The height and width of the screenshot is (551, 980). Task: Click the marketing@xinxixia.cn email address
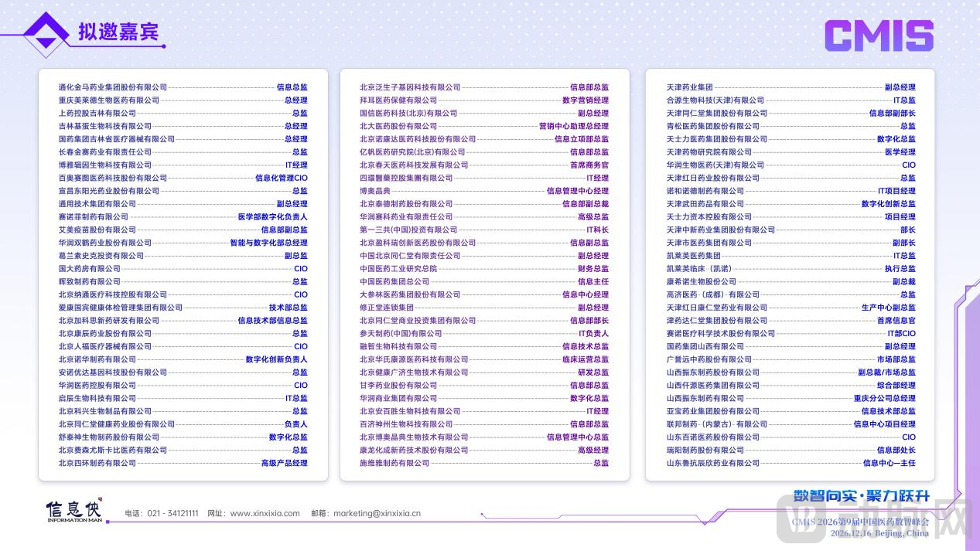pyautogui.click(x=377, y=513)
